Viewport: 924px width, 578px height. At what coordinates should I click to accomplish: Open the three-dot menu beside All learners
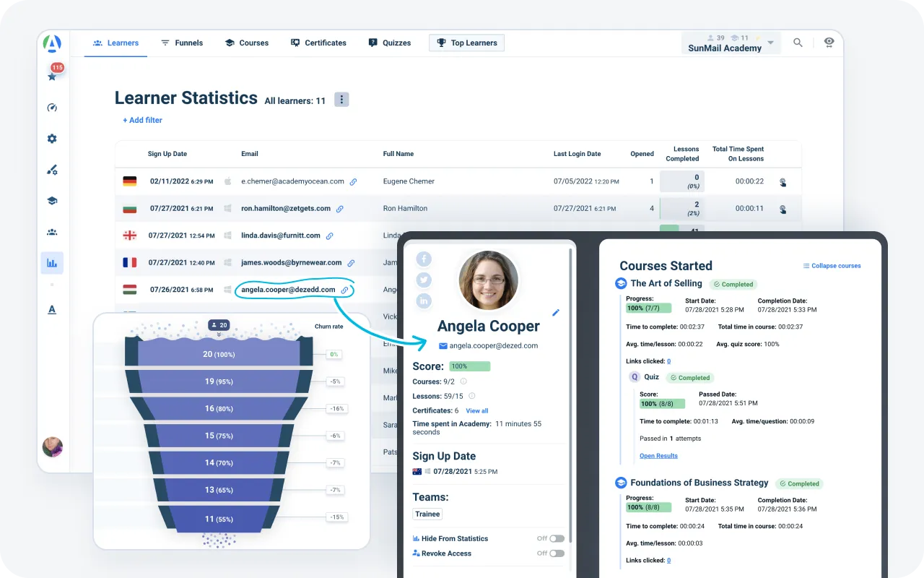(x=341, y=100)
